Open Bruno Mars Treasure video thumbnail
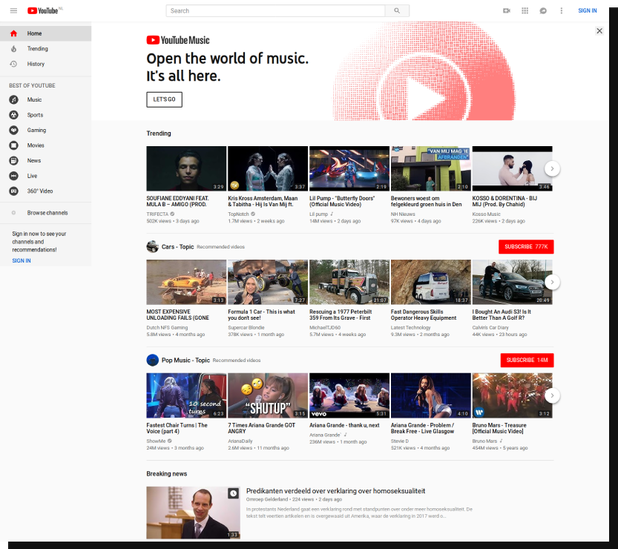This screenshot has width=618, height=549. pos(512,396)
